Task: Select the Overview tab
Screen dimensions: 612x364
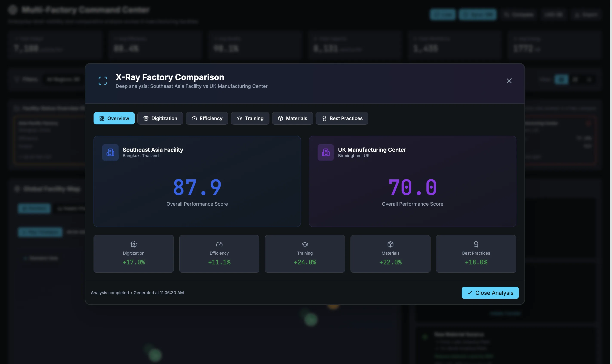Action: tap(114, 118)
